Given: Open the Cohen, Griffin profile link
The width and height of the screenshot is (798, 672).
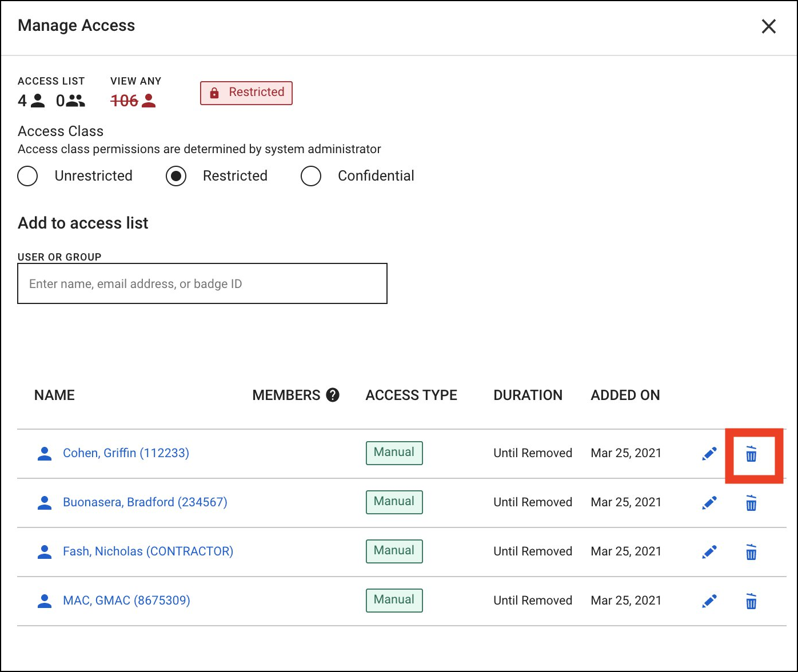Looking at the screenshot, I should tap(126, 453).
